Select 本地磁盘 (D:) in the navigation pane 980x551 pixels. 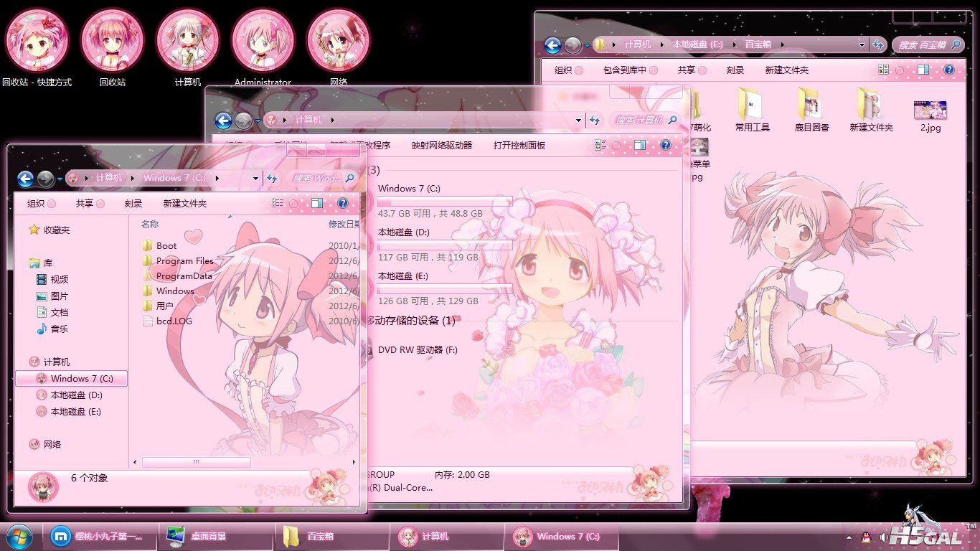(x=70, y=395)
